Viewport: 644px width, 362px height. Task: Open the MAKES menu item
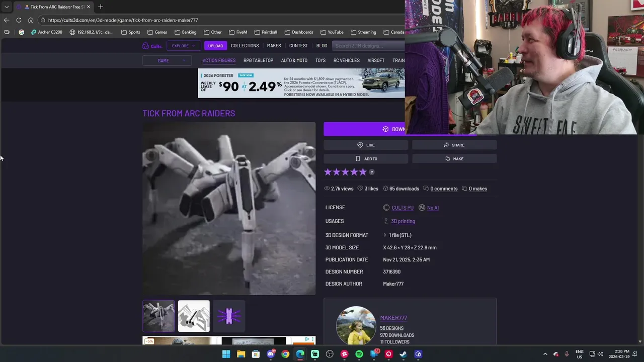[x=274, y=46]
